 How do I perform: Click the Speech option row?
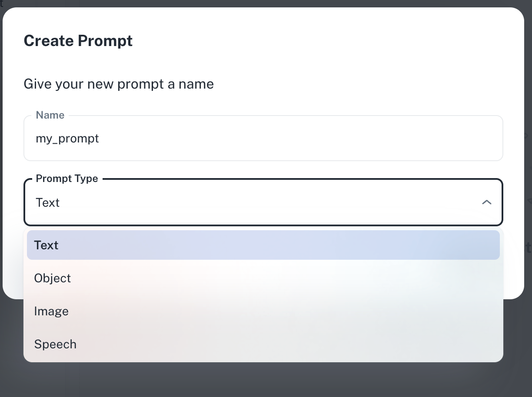pos(263,344)
